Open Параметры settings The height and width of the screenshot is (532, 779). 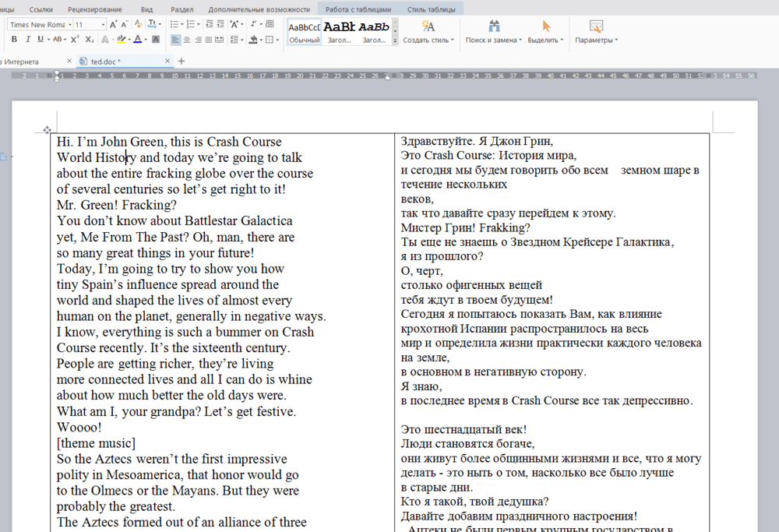click(x=596, y=32)
